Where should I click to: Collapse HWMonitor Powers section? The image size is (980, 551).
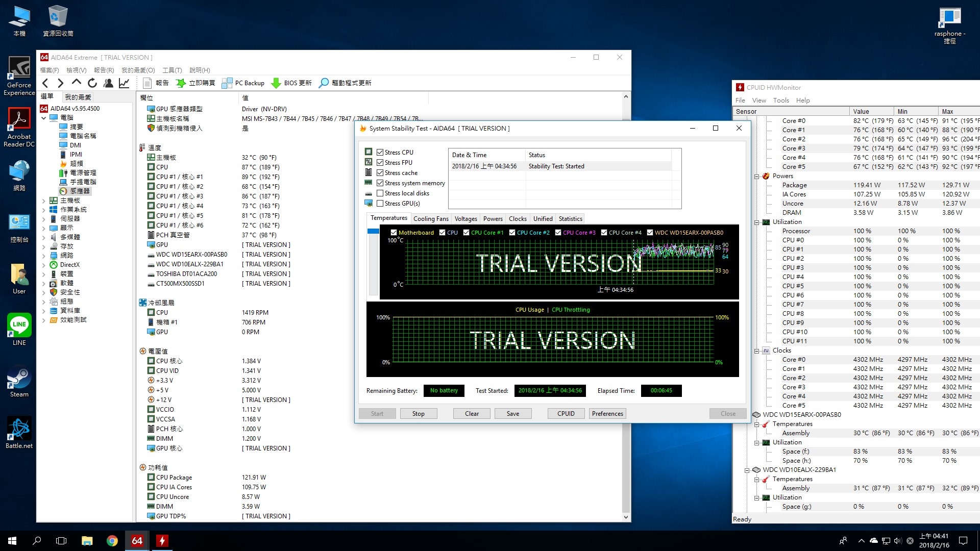pyautogui.click(x=756, y=176)
